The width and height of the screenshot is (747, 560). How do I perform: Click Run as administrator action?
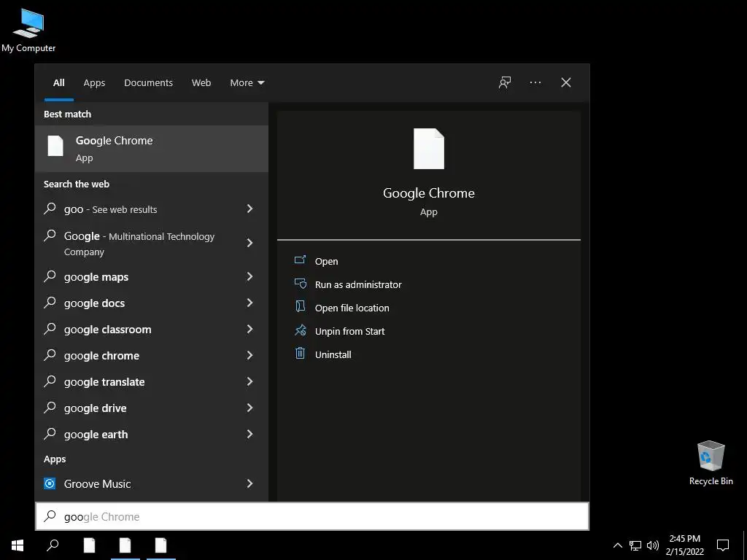[358, 285]
